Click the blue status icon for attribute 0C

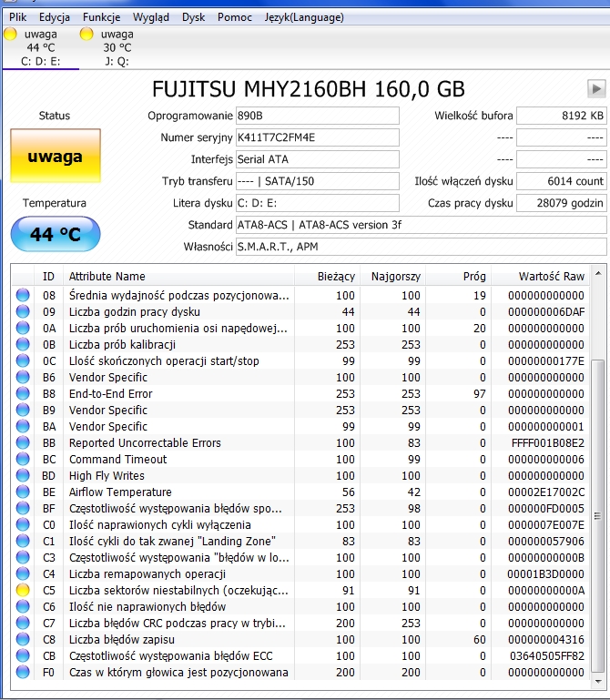pyautogui.click(x=23, y=360)
